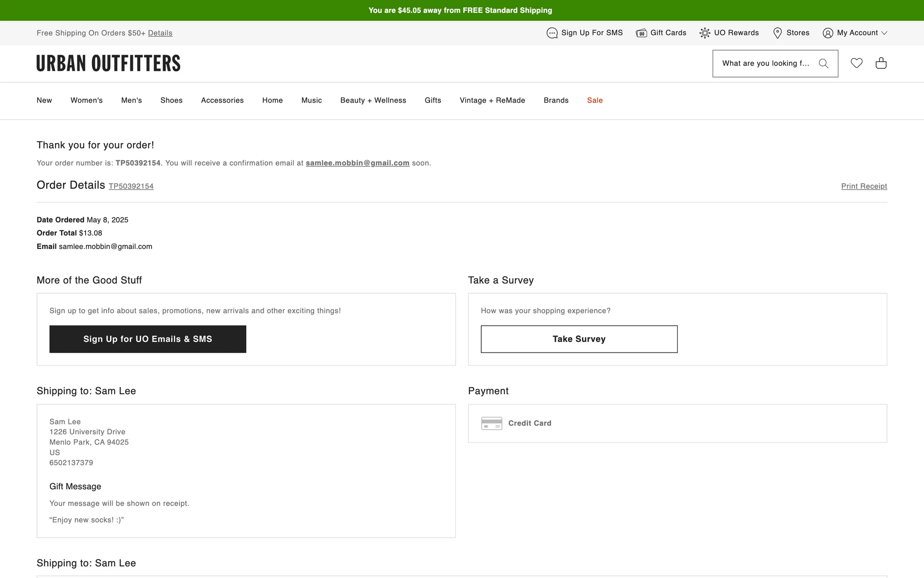
Task: Focus the product search input field
Action: 765,64
